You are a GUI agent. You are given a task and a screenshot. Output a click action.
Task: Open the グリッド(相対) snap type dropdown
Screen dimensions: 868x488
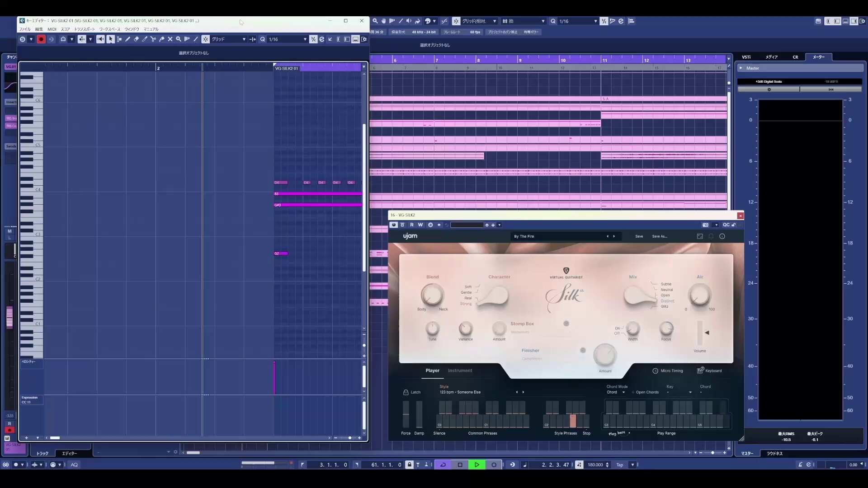(x=479, y=21)
